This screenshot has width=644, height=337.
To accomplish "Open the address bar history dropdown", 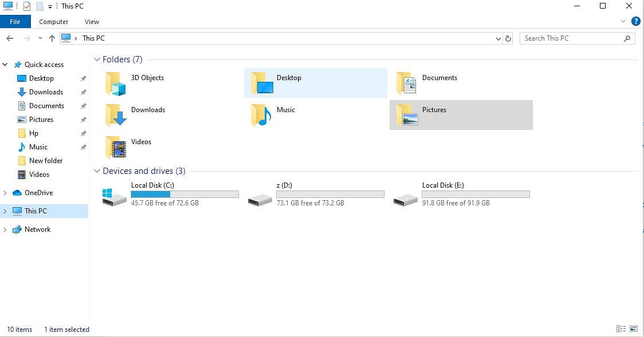I will coord(498,38).
